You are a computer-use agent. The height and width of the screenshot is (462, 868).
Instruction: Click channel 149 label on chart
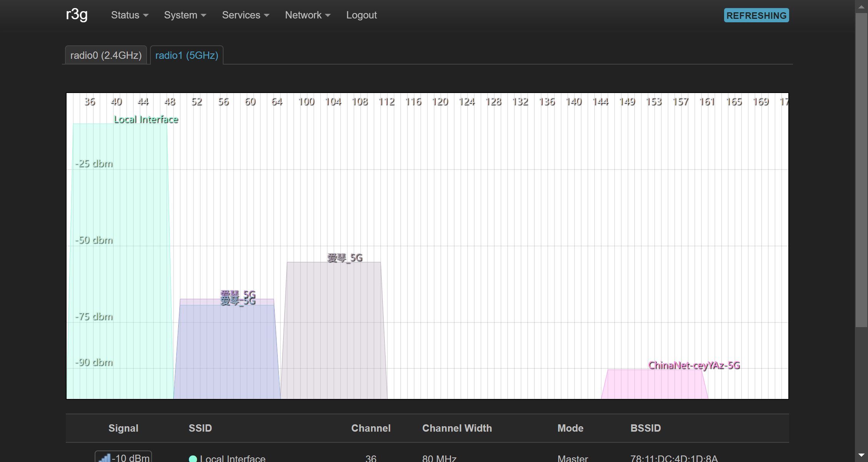pyautogui.click(x=627, y=101)
